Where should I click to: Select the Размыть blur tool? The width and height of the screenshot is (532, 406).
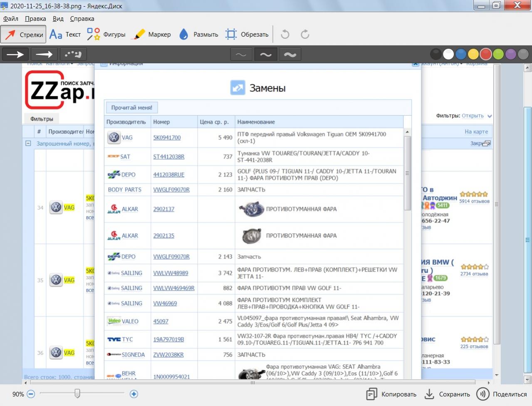[198, 35]
